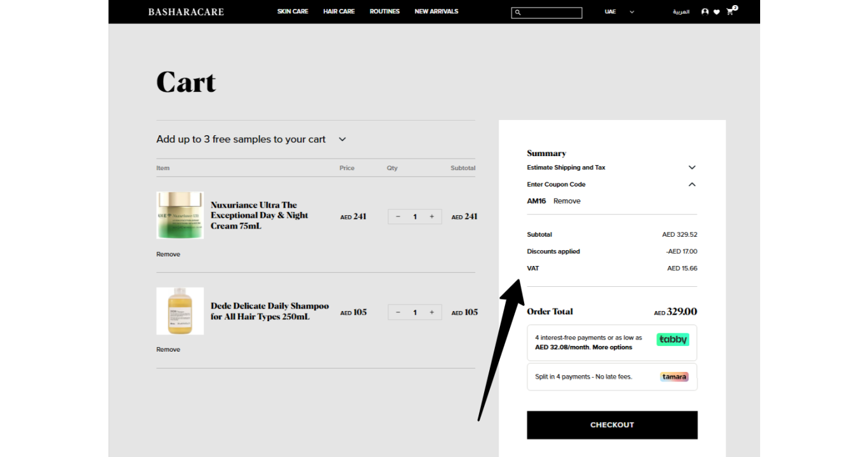Open the Skin Care menu

[293, 11]
